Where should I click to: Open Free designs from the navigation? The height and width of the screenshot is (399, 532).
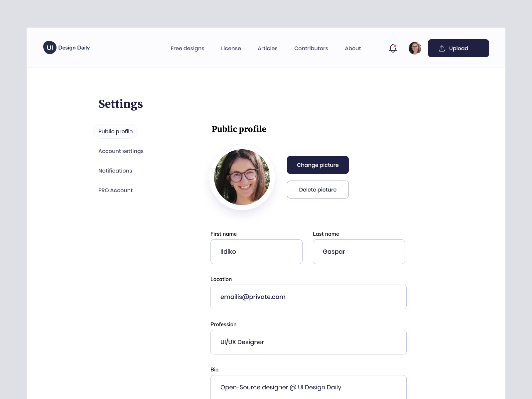pyautogui.click(x=187, y=48)
